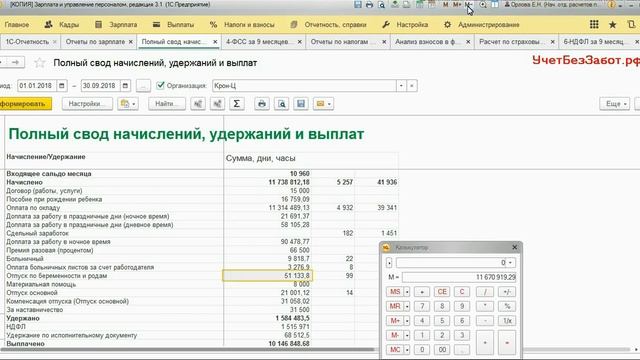Viewport: 640px width, 360px height.
Task: Click the title bar M- memory button
Action: (469, 4)
